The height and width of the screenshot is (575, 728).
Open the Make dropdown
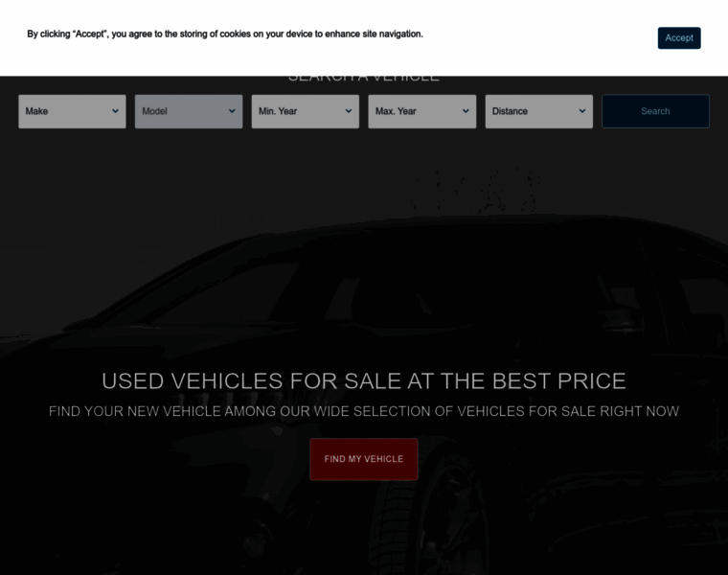click(x=72, y=111)
